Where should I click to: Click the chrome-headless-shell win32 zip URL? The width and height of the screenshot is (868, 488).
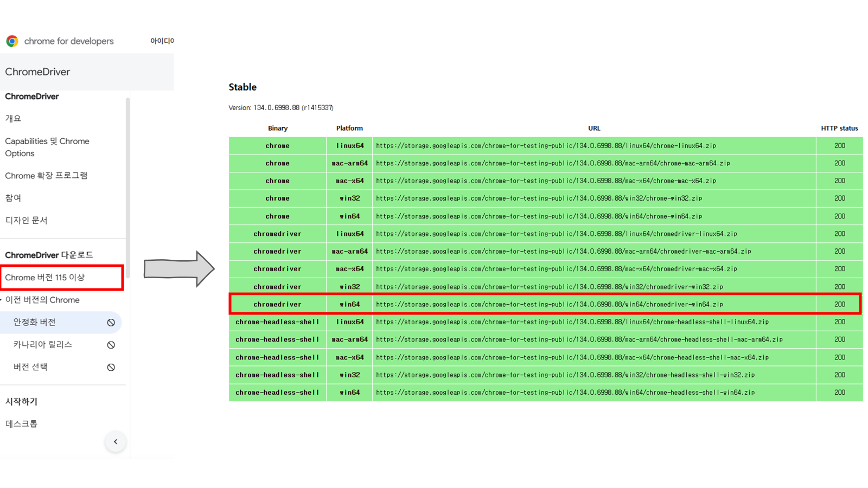(x=565, y=375)
